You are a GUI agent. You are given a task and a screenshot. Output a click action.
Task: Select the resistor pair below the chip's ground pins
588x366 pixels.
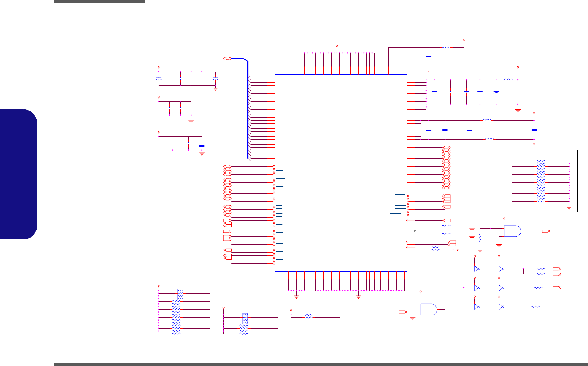click(x=309, y=316)
